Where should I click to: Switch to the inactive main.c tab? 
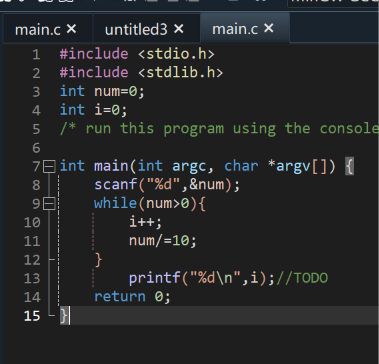(38, 30)
